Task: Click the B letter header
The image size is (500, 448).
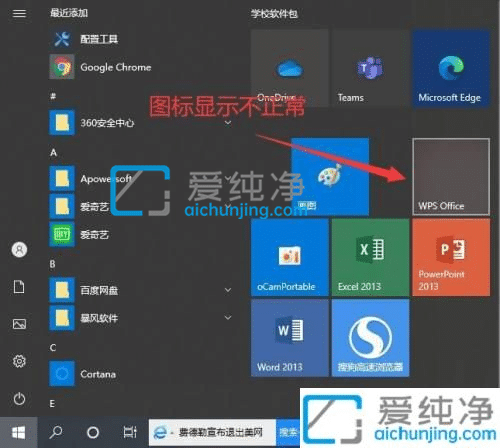Action: tap(53, 264)
